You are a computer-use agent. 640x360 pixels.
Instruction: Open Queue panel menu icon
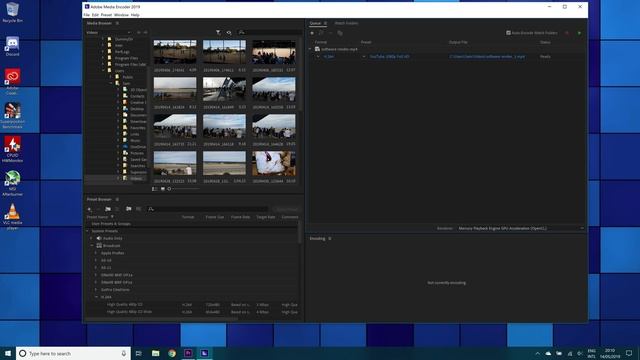(x=325, y=23)
